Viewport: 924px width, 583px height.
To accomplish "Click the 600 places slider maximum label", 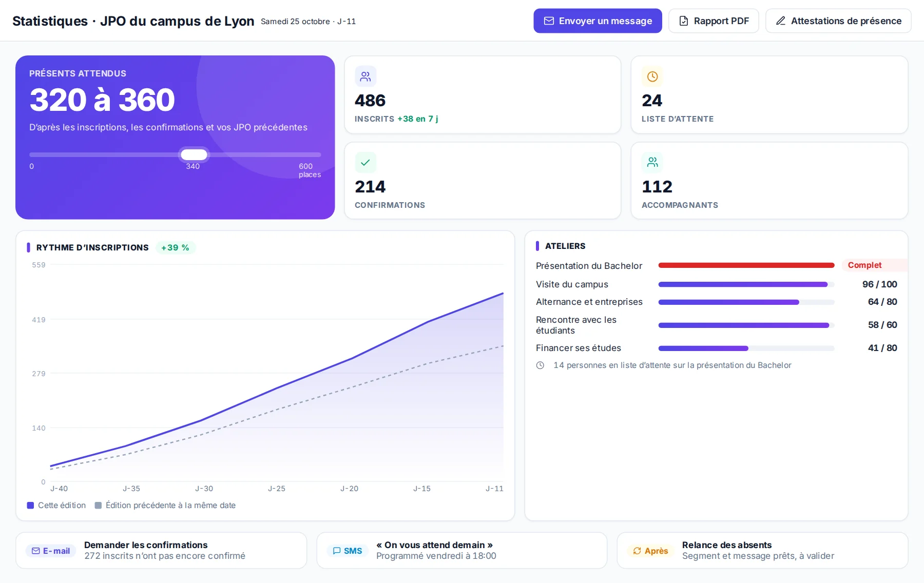I will tap(310, 170).
